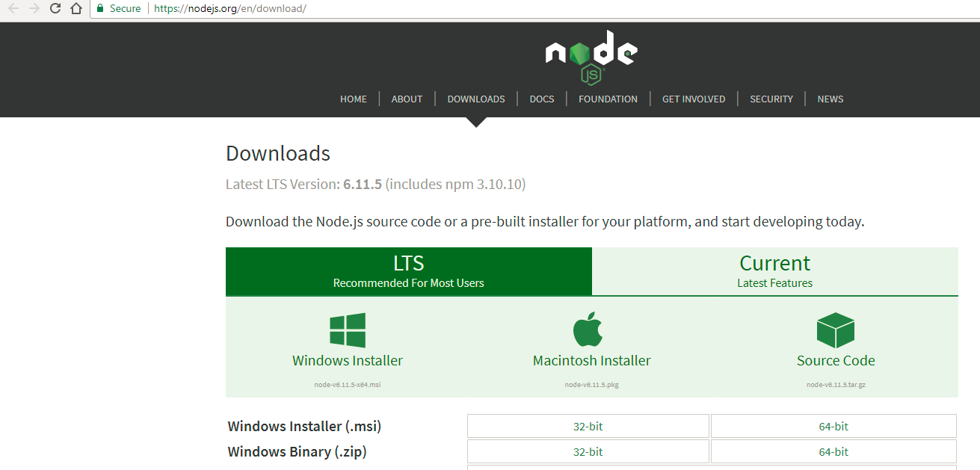Open the NEWS nav item
Screen dimensions: 980x470
(x=830, y=99)
